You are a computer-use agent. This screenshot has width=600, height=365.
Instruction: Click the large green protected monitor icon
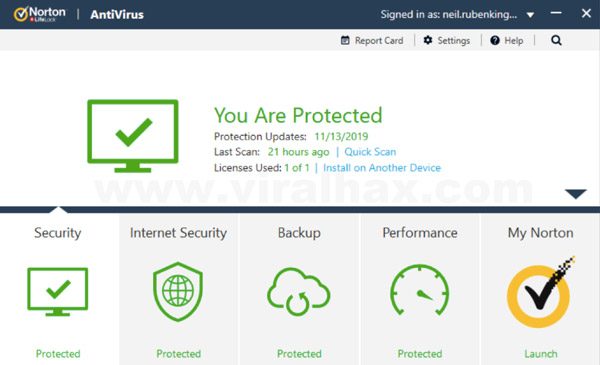tap(133, 136)
